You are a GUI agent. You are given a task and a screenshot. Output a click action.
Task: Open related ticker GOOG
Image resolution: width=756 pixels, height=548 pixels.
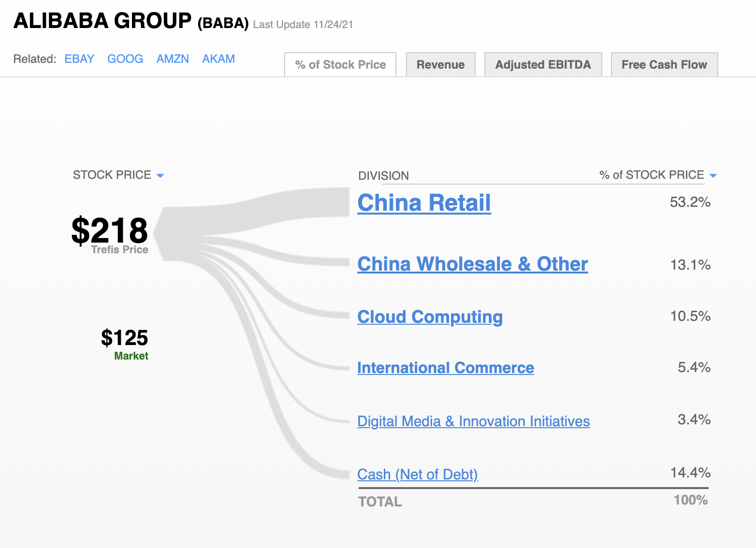(x=125, y=59)
